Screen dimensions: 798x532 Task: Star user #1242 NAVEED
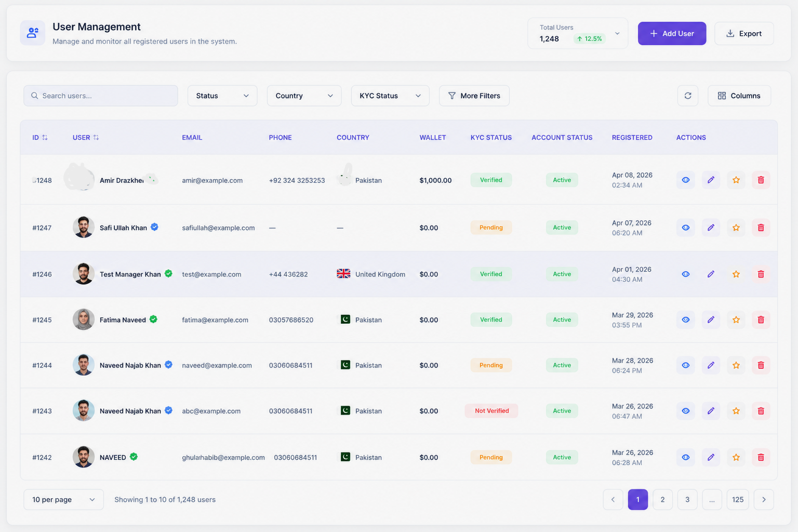click(x=736, y=457)
